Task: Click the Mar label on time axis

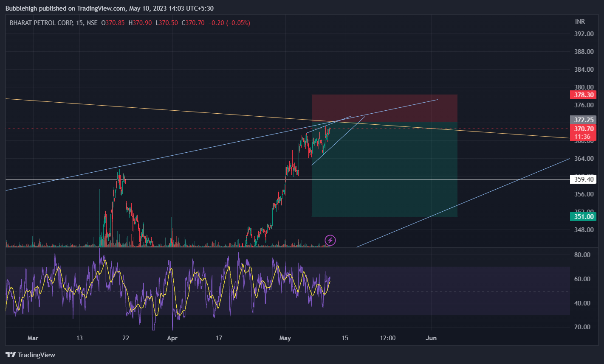Action: [x=33, y=338]
